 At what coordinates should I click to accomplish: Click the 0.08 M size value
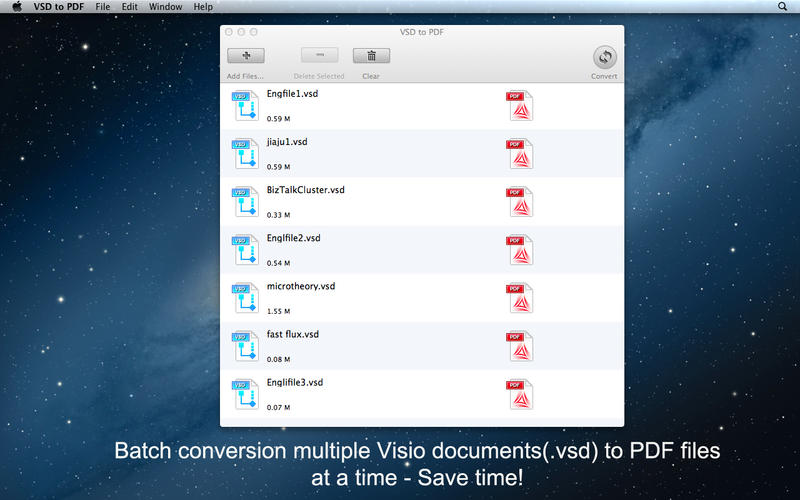(278, 359)
